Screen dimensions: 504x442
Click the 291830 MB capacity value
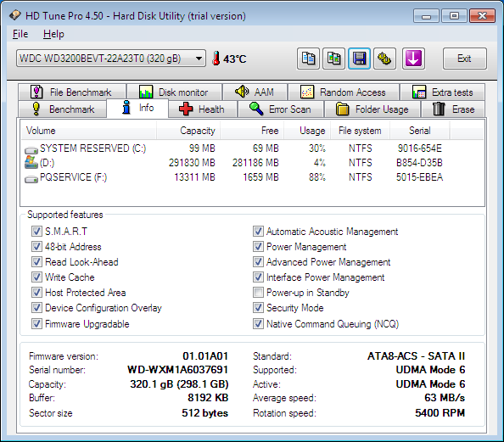pos(192,163)
